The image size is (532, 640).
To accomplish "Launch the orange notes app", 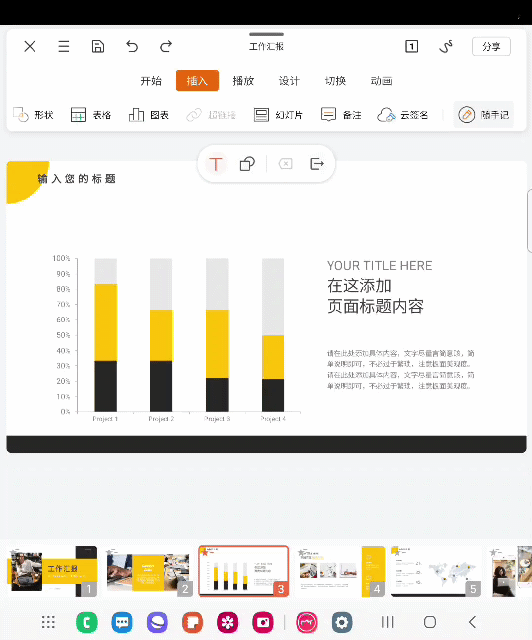I will [192, 622].
